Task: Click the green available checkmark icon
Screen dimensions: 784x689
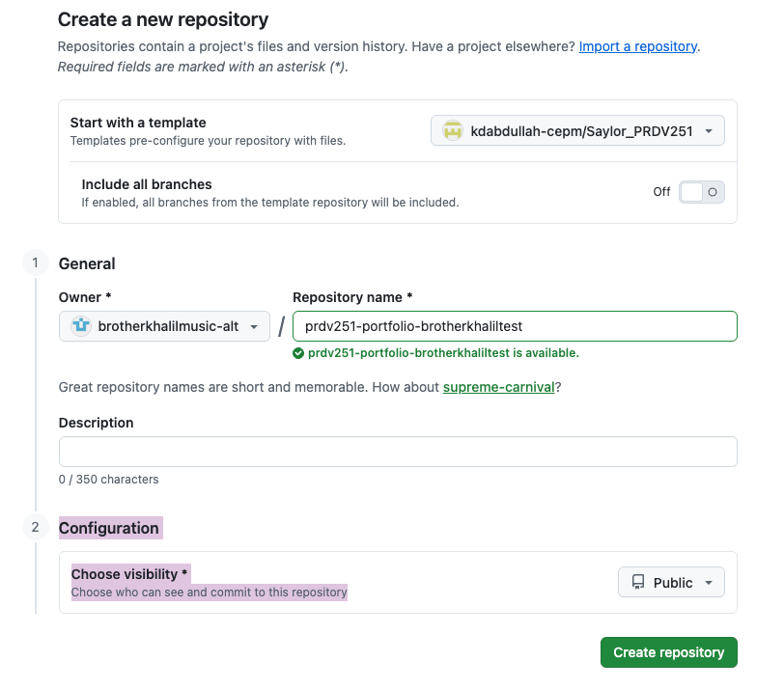Action: point(298,353)
